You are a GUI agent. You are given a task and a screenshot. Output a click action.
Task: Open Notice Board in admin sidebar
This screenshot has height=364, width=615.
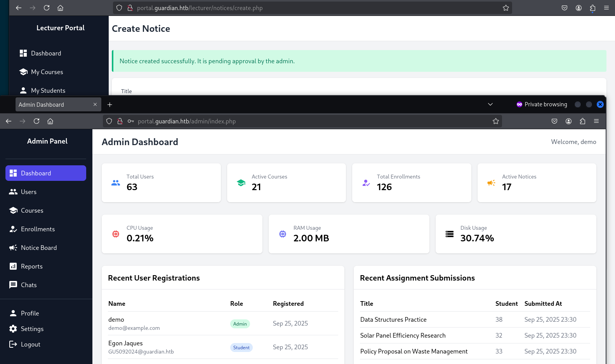[x=38, y=248]
